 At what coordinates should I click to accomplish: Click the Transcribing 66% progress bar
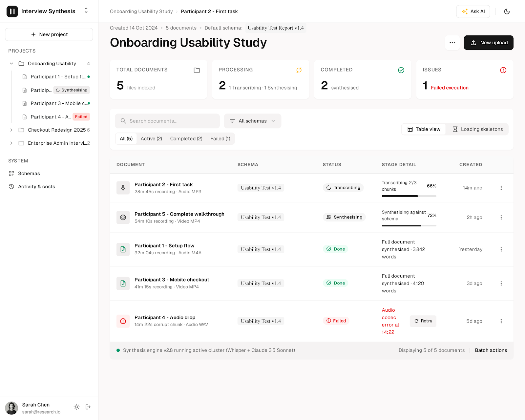409,196
